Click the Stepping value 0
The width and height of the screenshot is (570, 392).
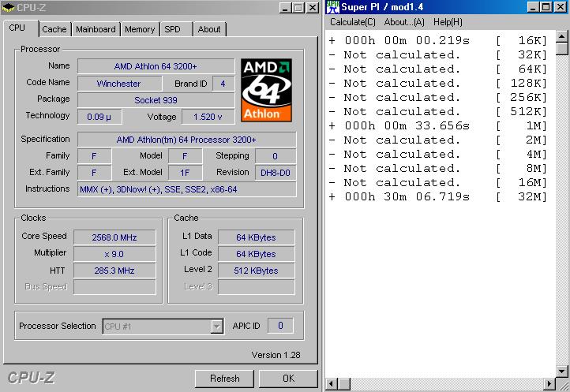tap(276, 156)
